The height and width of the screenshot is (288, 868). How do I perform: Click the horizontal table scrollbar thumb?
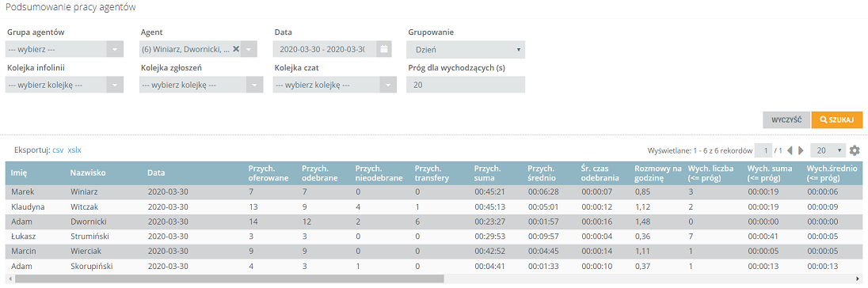pos(229,279)
